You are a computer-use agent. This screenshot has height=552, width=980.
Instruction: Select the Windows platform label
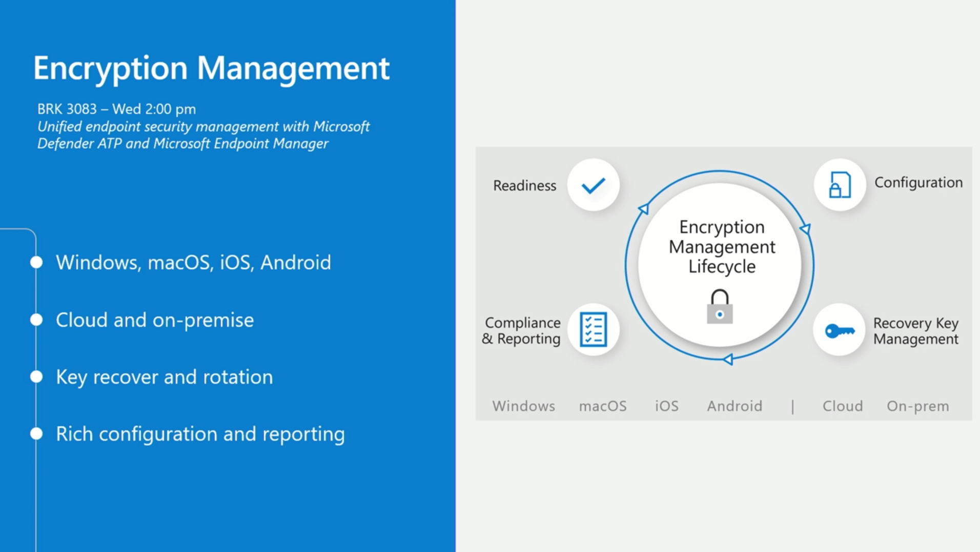(523, 406)
